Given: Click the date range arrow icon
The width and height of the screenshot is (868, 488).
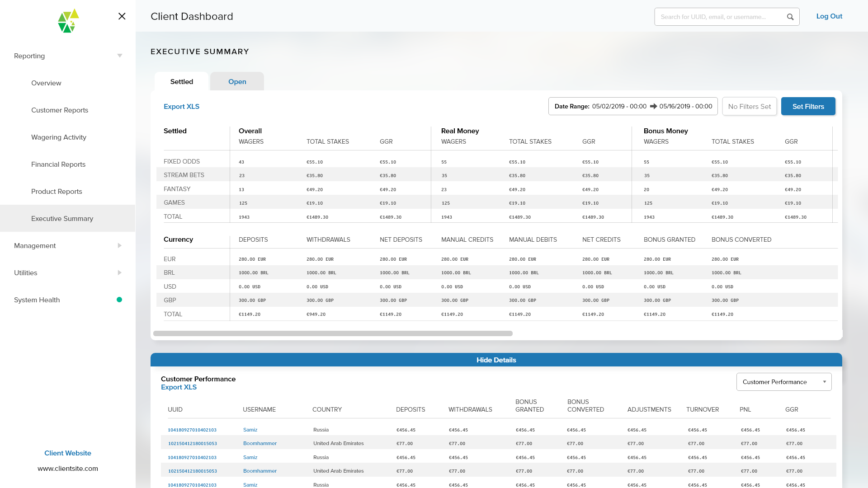Looking at the screenshot, I should (x=653, y=107).
